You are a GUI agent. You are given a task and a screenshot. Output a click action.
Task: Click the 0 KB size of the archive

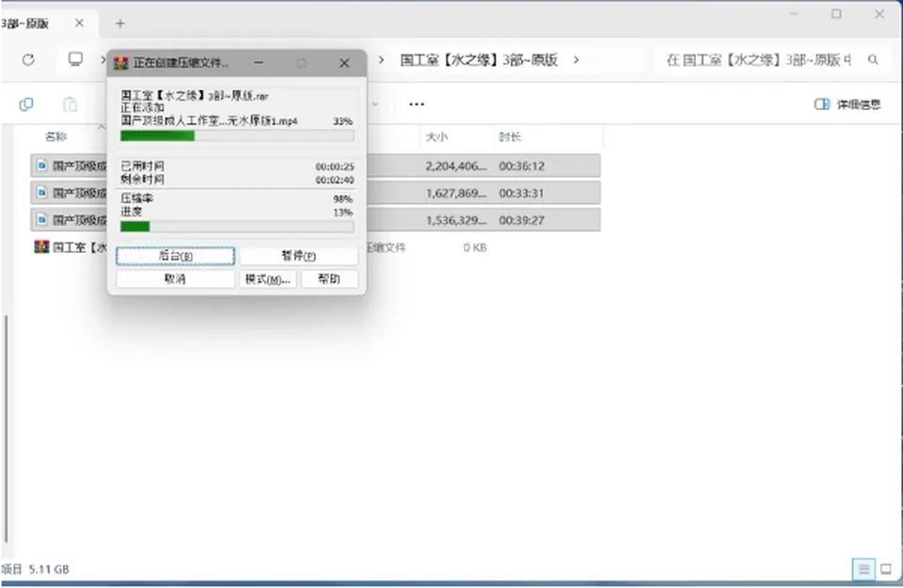point(475,247)
